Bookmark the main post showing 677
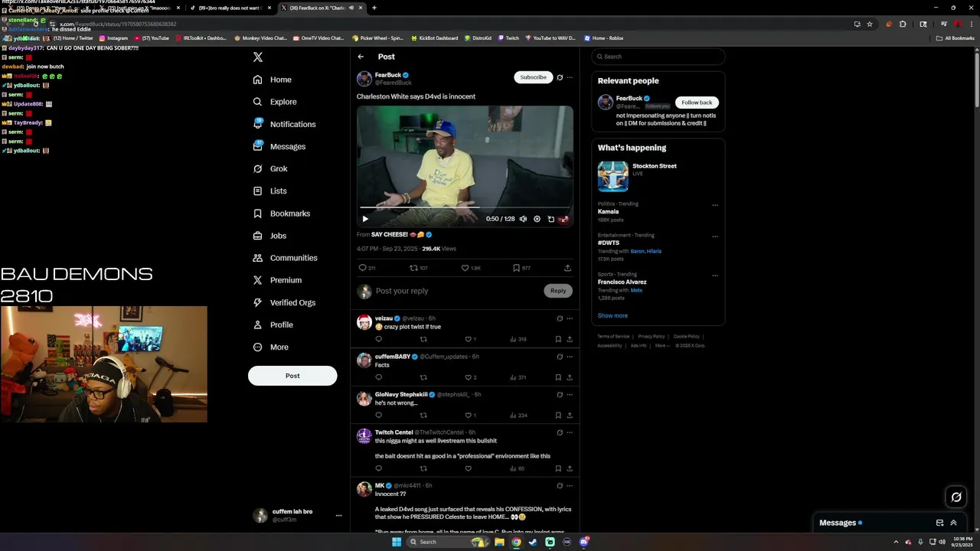 pyautogui.click(x=521, y=268)
